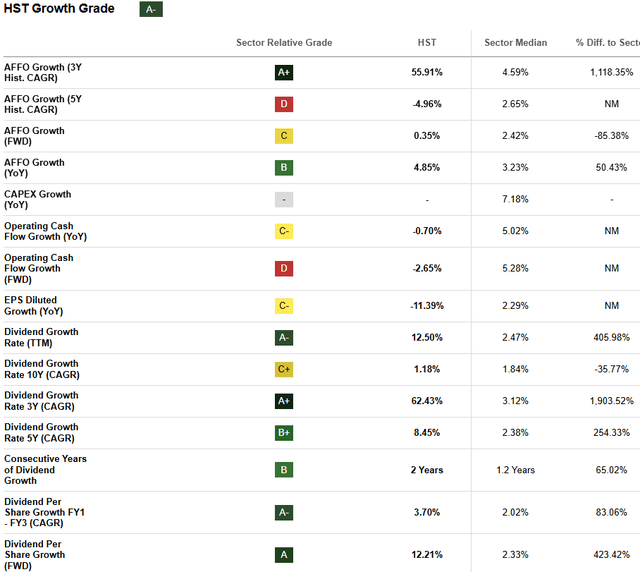This screenshot has height=572, width=640.
Task: Select the -11.39% HST value
Action: click(427, 306)
